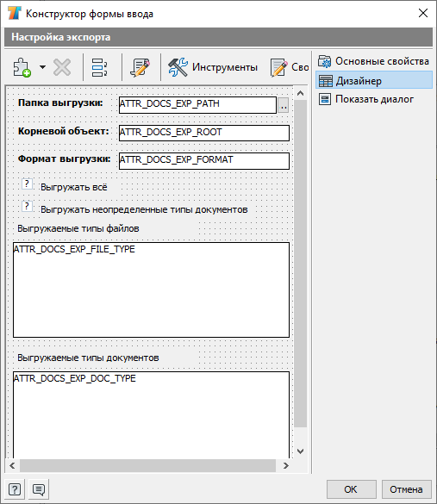Click the ATTR_DOCS_EXP_ROOT field

(204, 133)
